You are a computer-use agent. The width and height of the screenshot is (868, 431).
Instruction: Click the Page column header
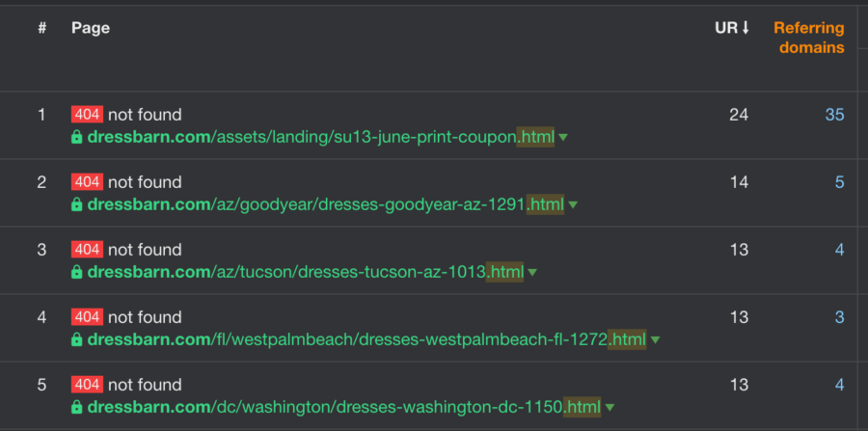click(x=91, y=28)
